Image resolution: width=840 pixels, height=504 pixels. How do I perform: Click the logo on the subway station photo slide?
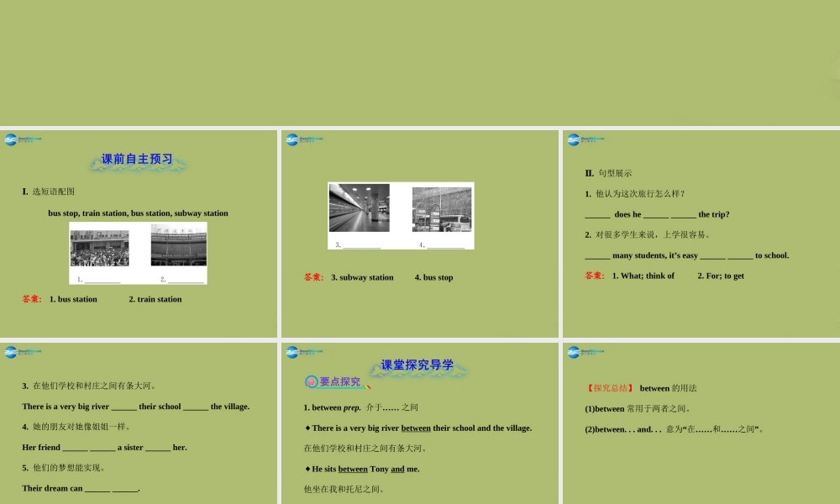[x=304, y=139]
